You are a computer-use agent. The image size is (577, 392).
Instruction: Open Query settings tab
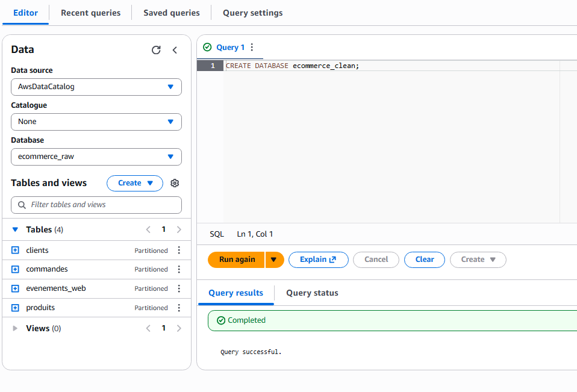click(x=253, y=13)
